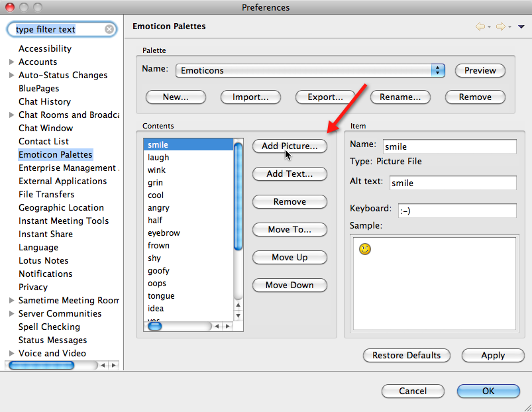Remove selected emoticon from Contents
Screen dimensions: 532x412
coord(290,202)
